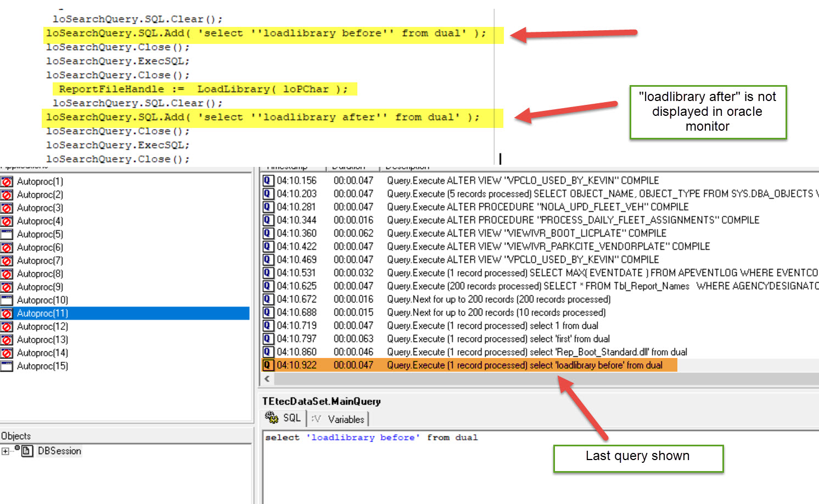819x504 pixels.
Task: Switch to the SQL tab
Action: pos(283,418)
